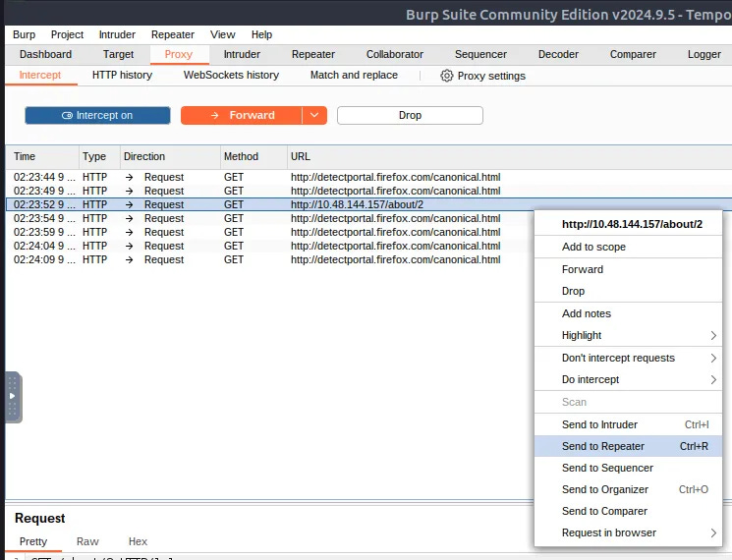Click the Drop button
This screenshot has width=732, height=560.
[410, 115]
